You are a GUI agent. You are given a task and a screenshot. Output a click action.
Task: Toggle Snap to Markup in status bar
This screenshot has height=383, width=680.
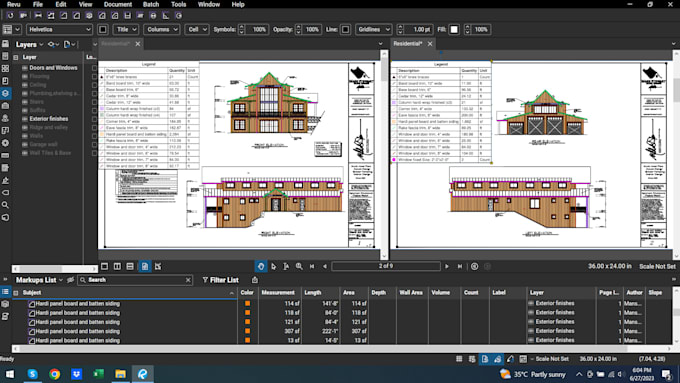click(x=497, y=359)
